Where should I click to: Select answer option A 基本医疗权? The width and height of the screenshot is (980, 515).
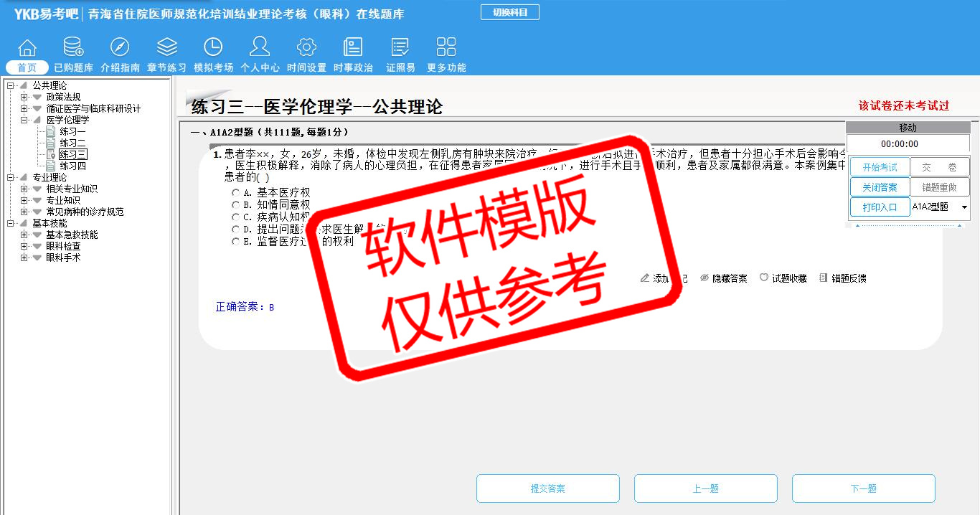(235, 193)
